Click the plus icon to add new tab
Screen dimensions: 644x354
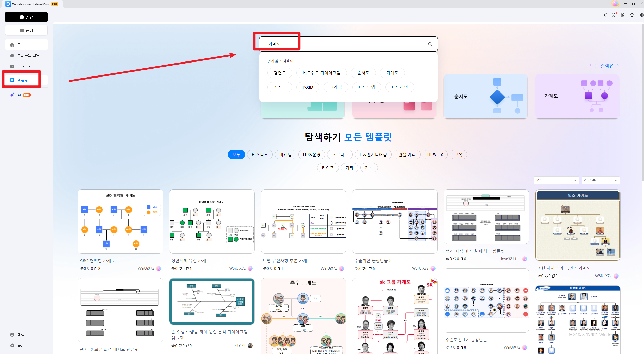(68, 4)
